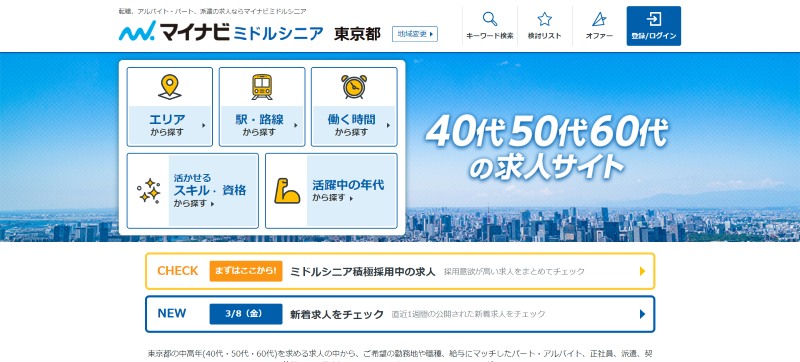Select 駅・路線から探す label
Viewport: 800px width, 362px height.
259,125
